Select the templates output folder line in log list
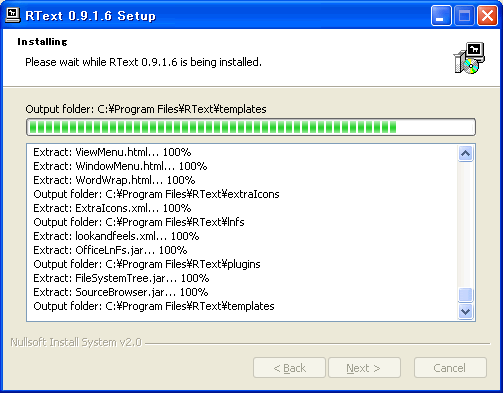Image resolution: width=503 pixels, height=393 pixels. click(x=154, y=306)
